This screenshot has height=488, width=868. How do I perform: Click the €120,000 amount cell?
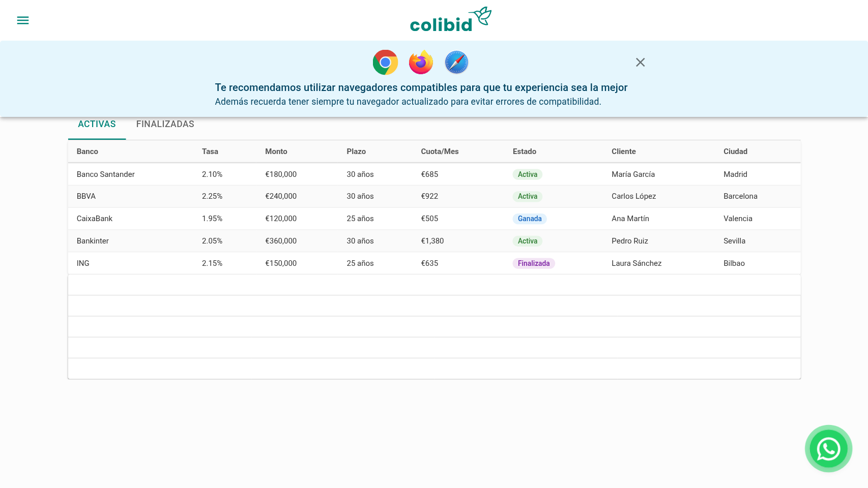pos(281,219)
